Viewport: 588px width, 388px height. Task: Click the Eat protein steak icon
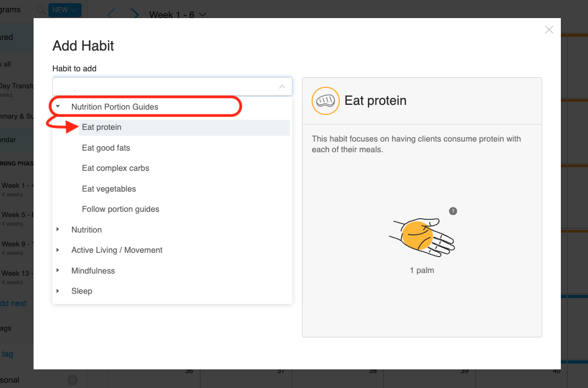325,101
